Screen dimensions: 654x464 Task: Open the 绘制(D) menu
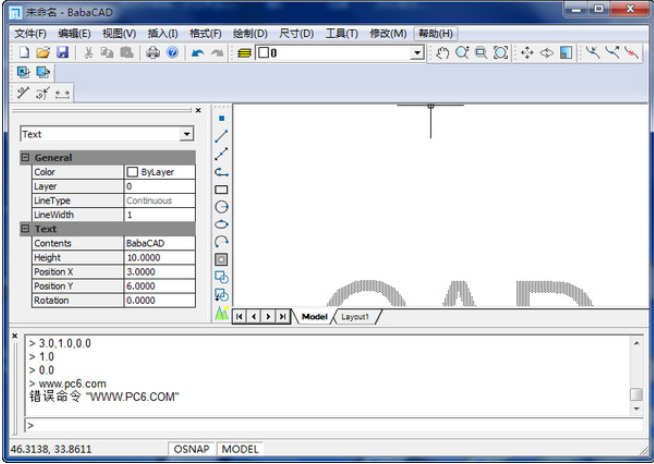coord(249,33)
